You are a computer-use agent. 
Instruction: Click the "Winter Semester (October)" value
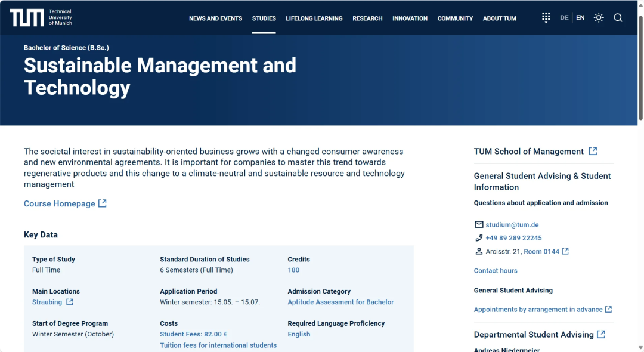(73, 334)
